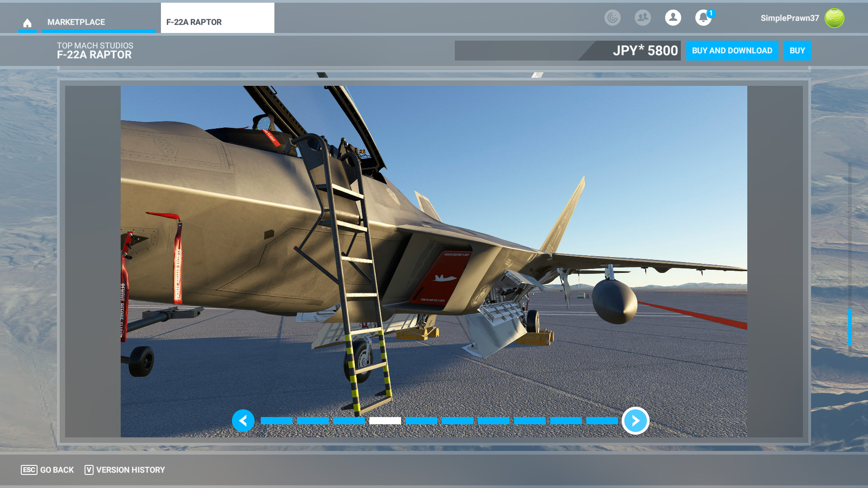Switch to the Marketplace tab
The height and width of the screenshot is (488, 868).
point(76,22)
